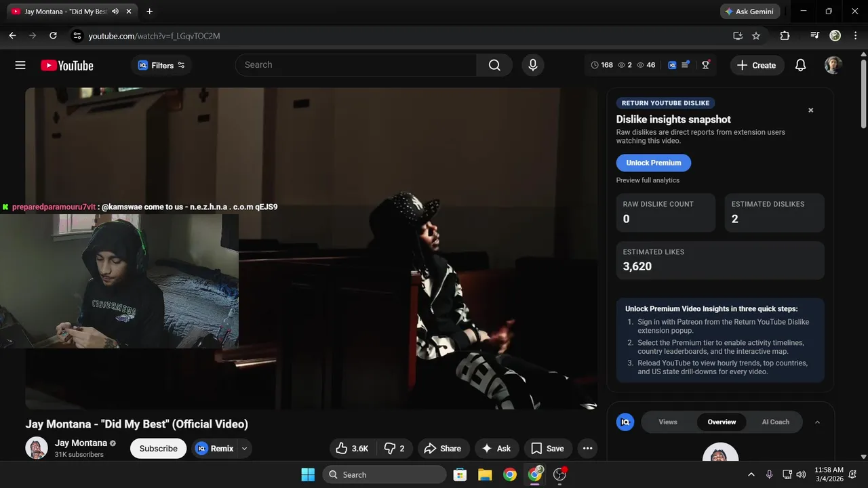Close the Dislike insights snapshot panel

point(810,110)
